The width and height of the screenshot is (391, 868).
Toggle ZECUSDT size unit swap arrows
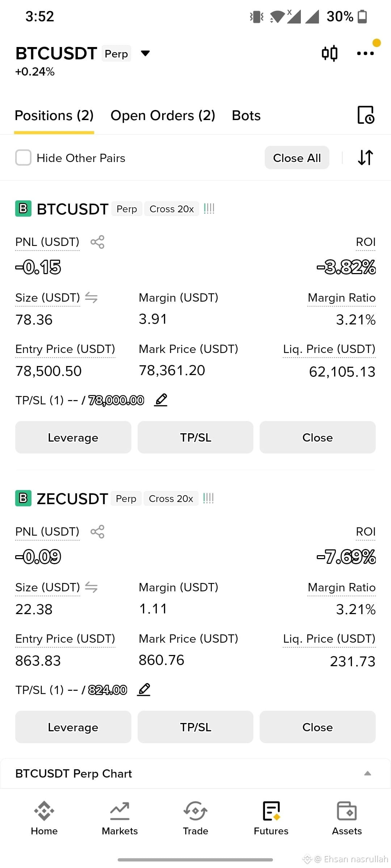tap(91, 587)
